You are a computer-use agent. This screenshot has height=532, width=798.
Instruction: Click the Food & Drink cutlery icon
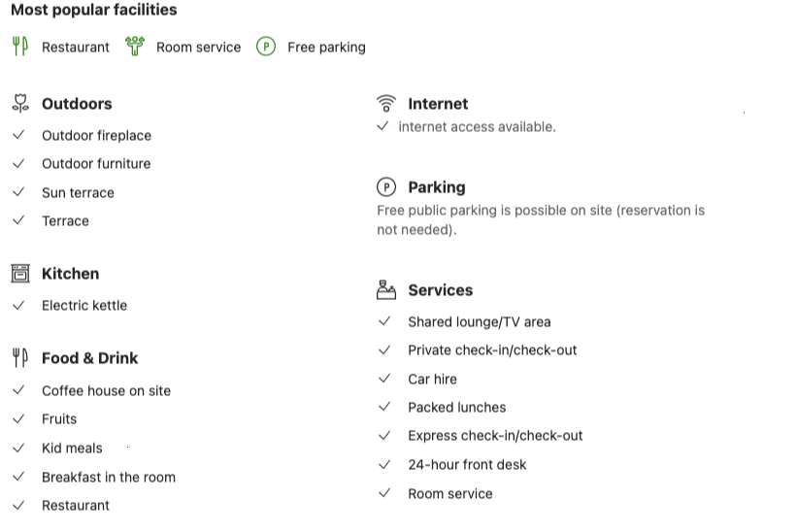click(x=20, y=358)
